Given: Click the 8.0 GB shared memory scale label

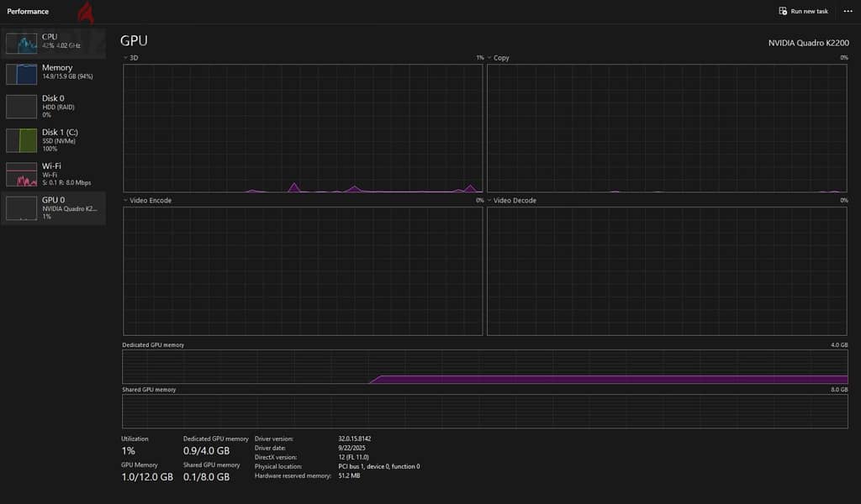Looking at the screenshot, I should pos(839,390).
